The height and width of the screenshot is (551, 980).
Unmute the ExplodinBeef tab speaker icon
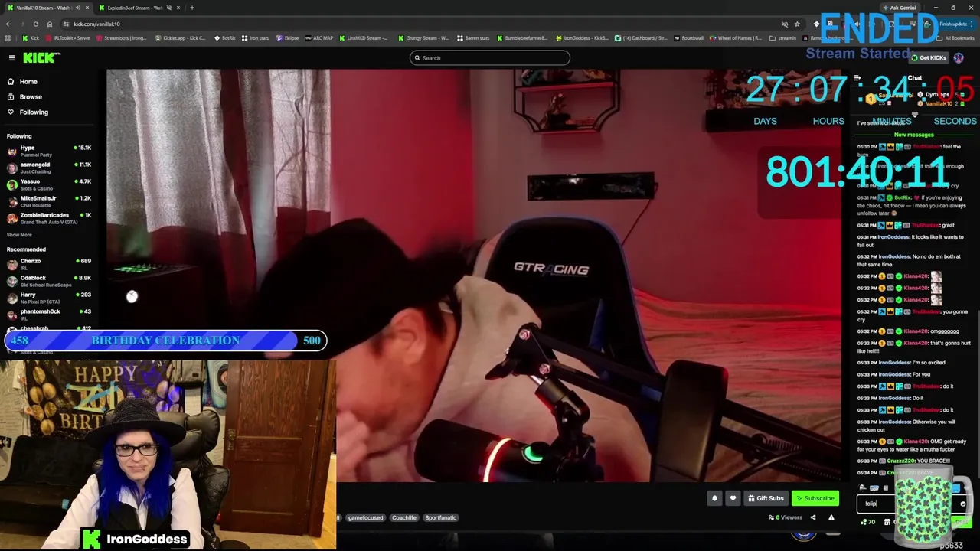click(168, 8)
